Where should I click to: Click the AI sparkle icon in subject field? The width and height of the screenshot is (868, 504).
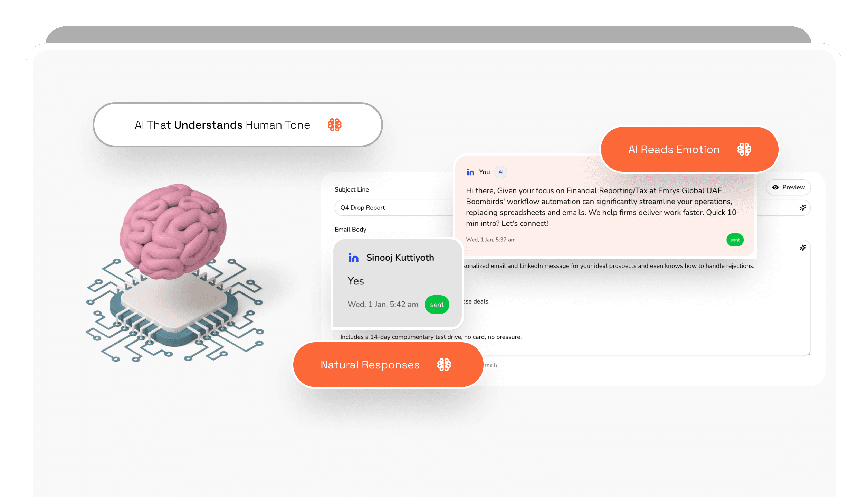click(x=803, y=208)
